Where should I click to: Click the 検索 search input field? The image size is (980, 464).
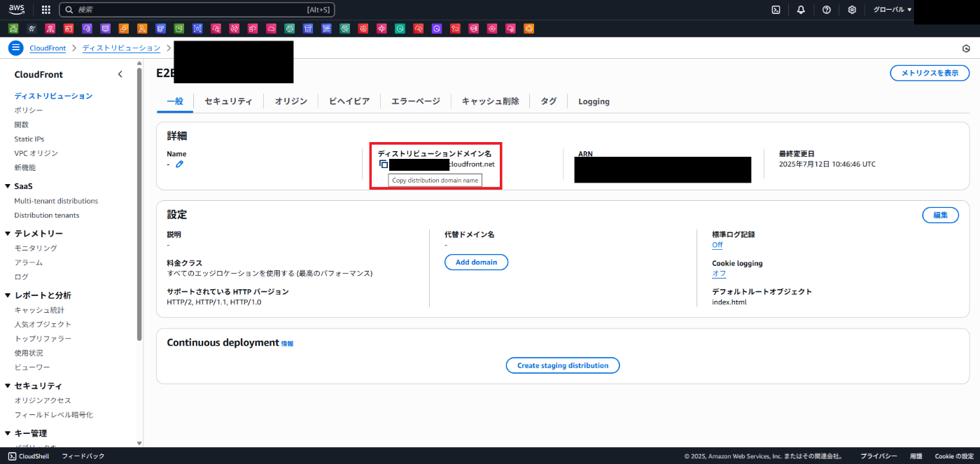[197, 10]
